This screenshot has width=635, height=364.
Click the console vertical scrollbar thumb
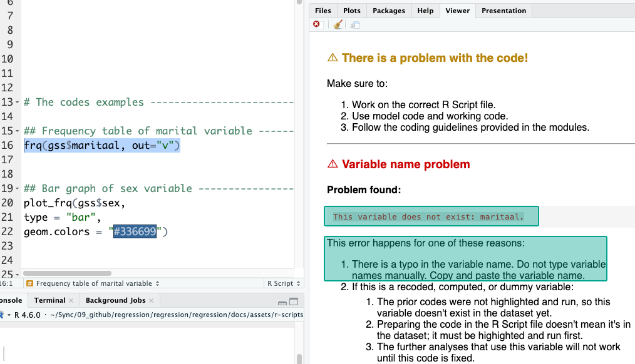coord(299,359)
